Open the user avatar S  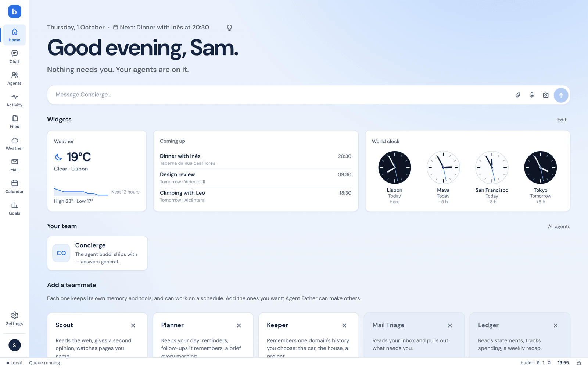tap(15, 345)
